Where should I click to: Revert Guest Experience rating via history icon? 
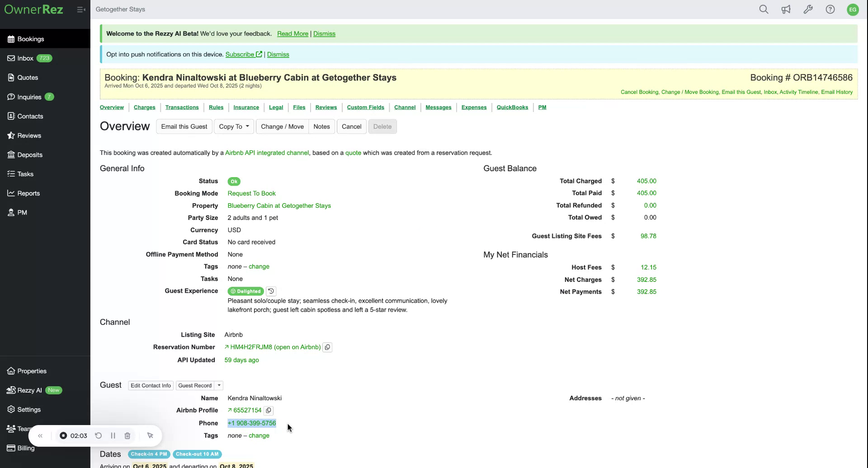point(271,291)
